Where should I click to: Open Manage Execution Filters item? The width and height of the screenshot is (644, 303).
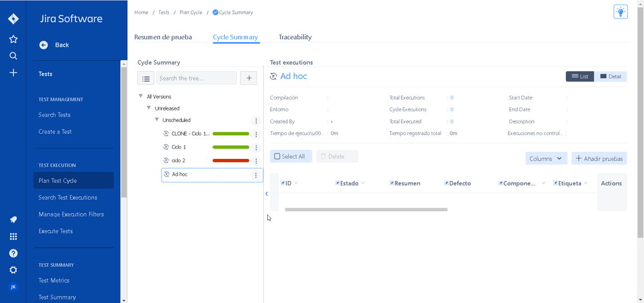click(71, 214)
